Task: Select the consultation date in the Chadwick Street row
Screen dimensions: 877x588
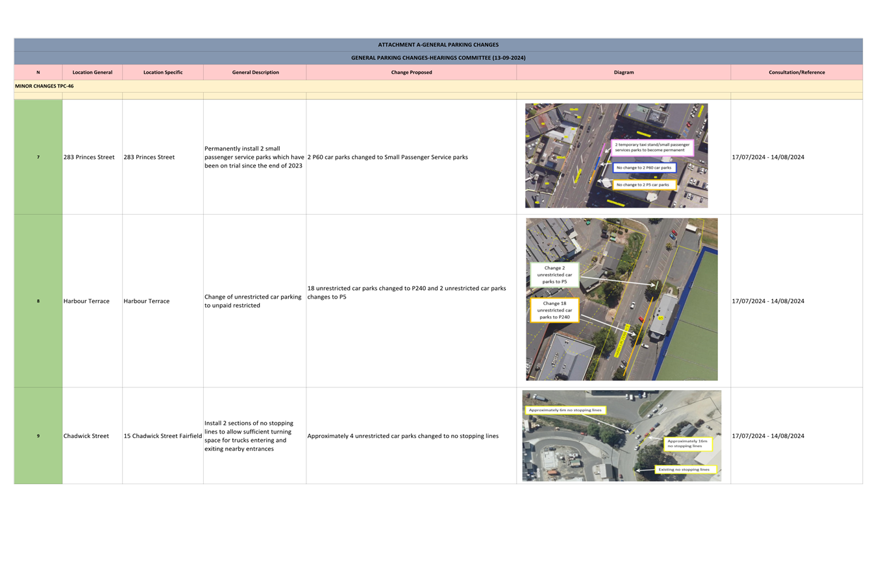Action: (768, 436)
